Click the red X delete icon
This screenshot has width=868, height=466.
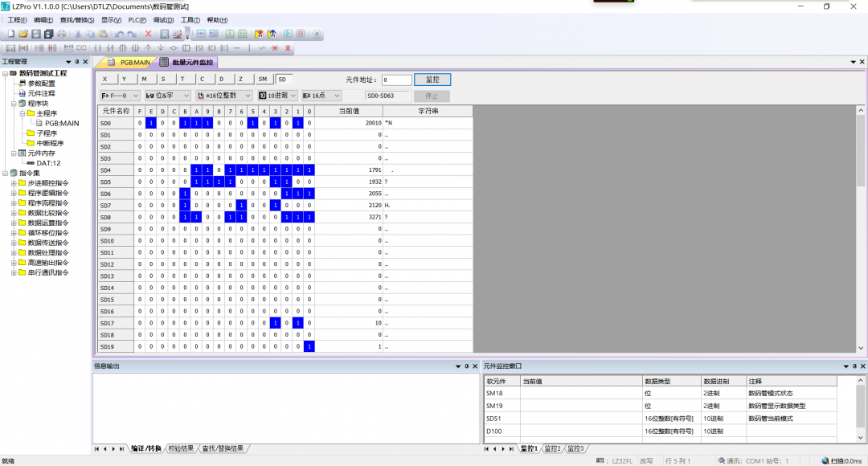pos(148,35)
